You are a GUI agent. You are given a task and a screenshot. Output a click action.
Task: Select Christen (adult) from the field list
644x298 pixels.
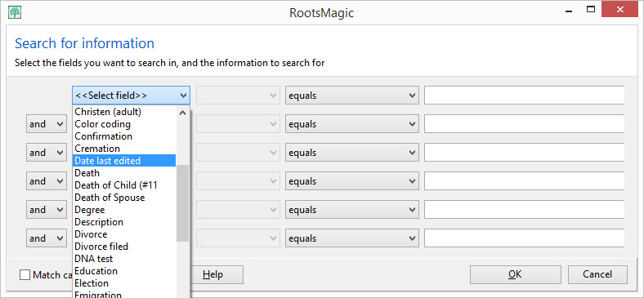tap(124, 112)
